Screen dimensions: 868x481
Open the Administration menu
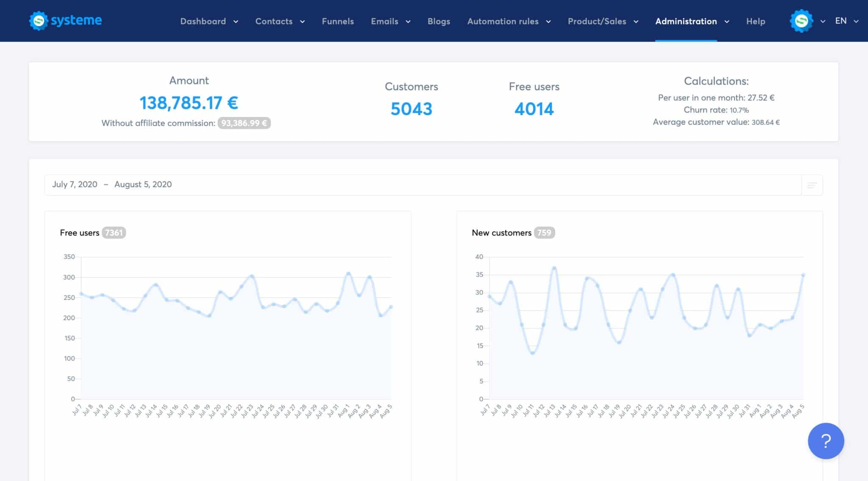692,21
